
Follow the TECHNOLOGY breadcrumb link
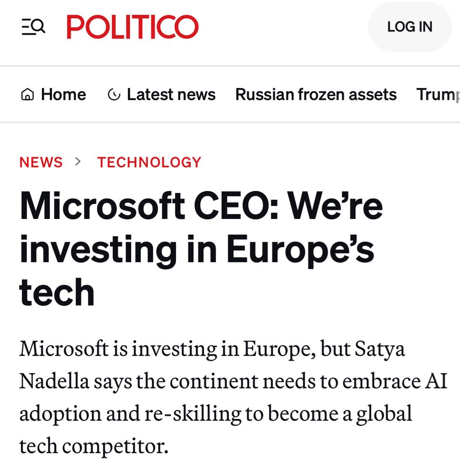149,162
